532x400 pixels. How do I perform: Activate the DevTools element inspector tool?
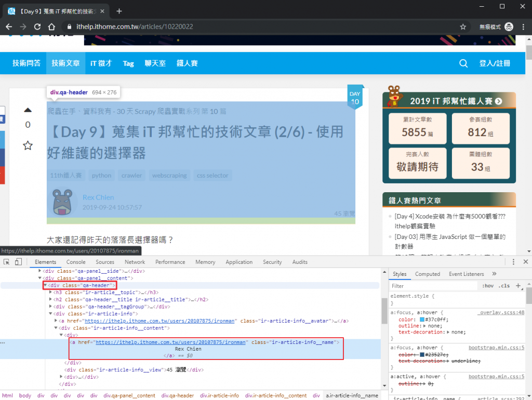point(6,262)
